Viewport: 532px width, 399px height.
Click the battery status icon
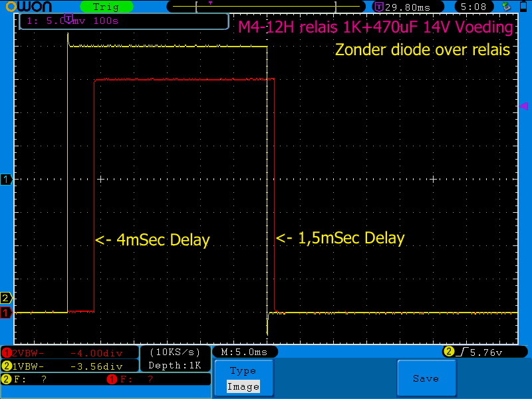(523, 7)
